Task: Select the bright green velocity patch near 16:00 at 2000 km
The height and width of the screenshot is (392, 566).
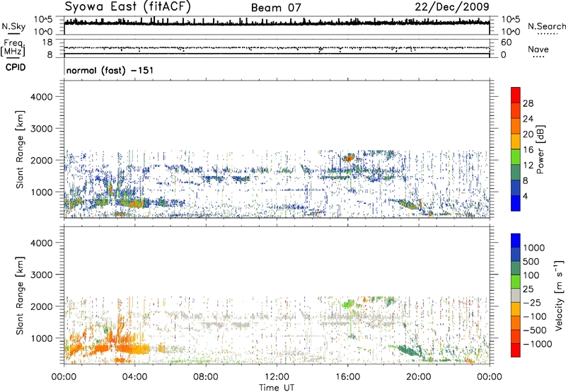Action: point(349,304)
